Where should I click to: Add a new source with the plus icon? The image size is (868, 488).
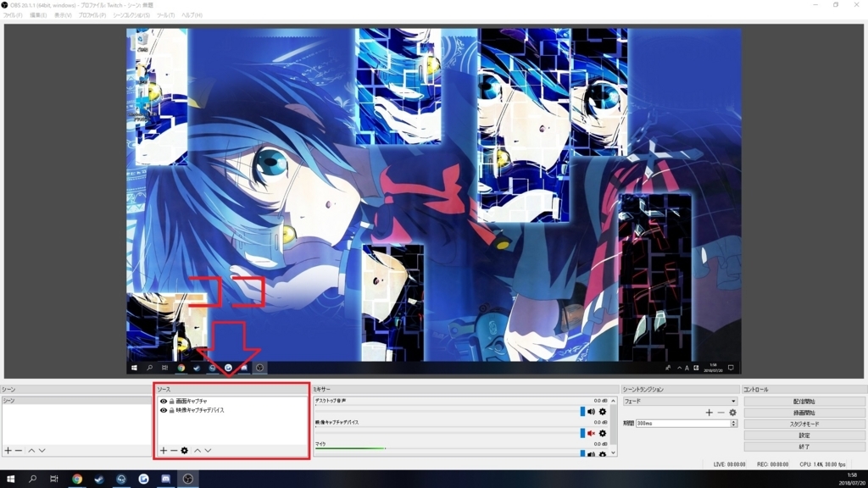coord(164,451)
